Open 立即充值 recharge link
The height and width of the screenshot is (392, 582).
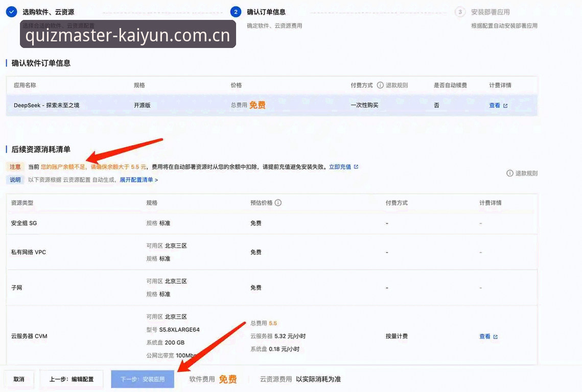[x=340, y=166]
